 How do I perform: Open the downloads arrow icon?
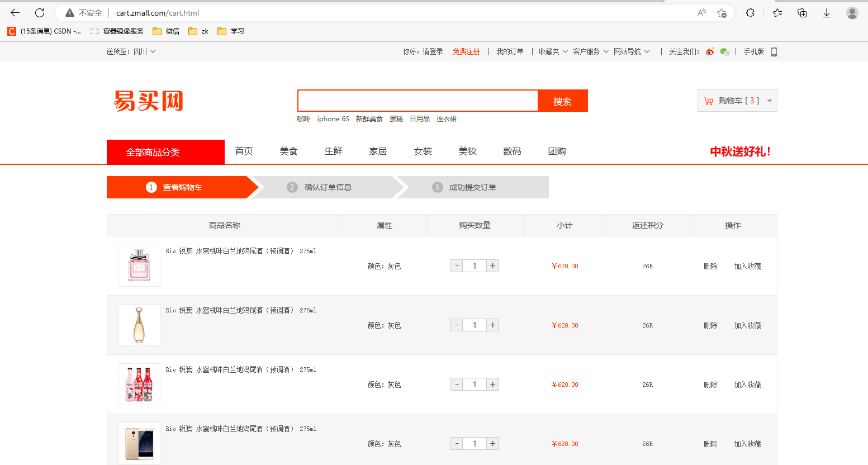[x=827, y=12]
